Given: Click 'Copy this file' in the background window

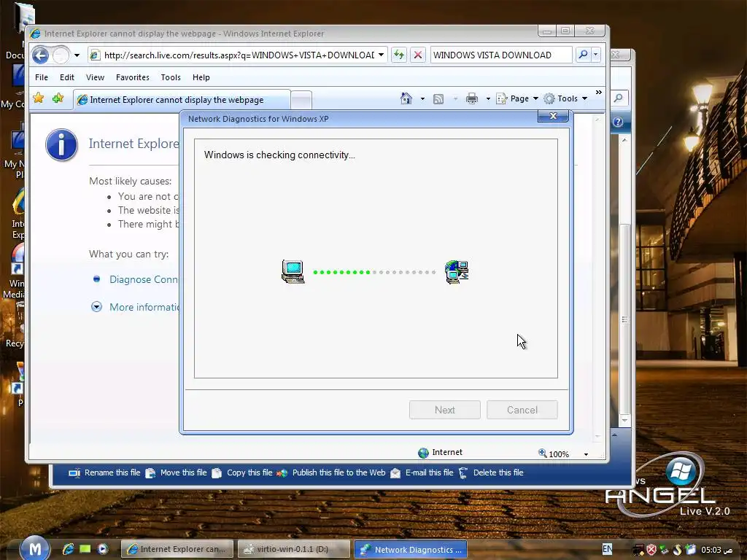Looking at the screenshot, I should pyautogui.click(x=242, y=472).
